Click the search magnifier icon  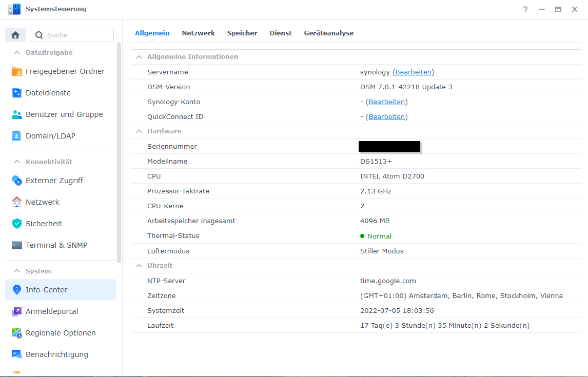tap(39, 35)
